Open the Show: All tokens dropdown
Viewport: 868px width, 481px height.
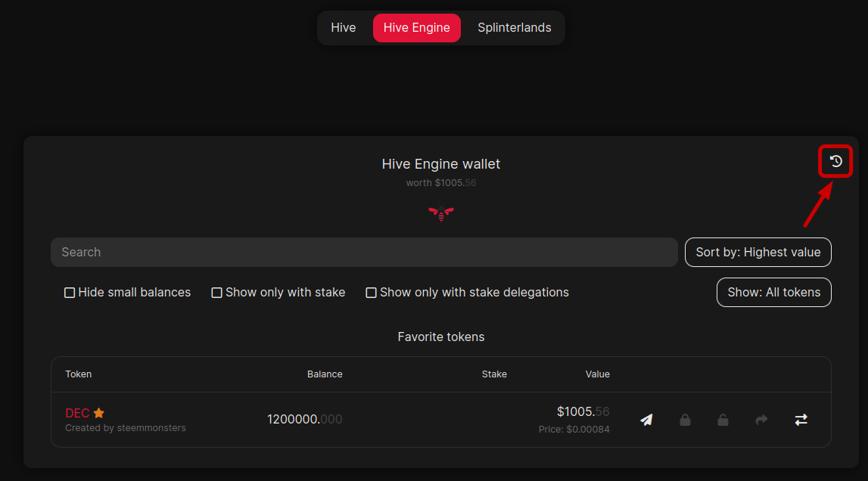tap(774, 292)
